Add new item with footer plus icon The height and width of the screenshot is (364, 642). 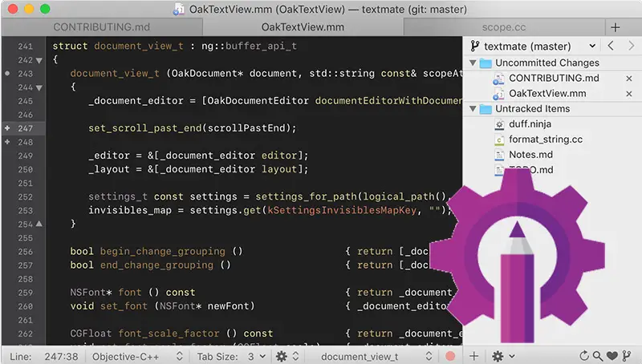[x=473, y=356]
